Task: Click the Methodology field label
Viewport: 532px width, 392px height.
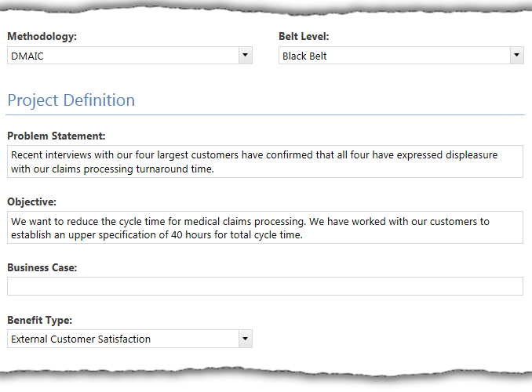Action: [42, 36]
